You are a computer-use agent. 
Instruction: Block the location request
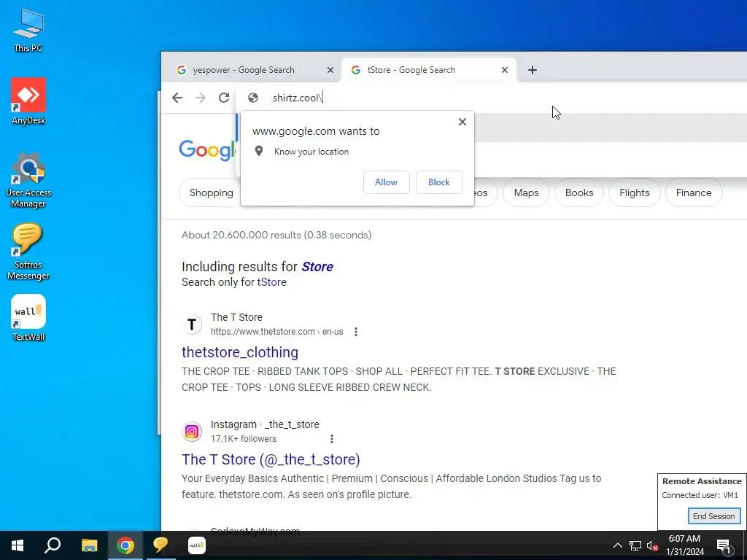click(438, 182)
